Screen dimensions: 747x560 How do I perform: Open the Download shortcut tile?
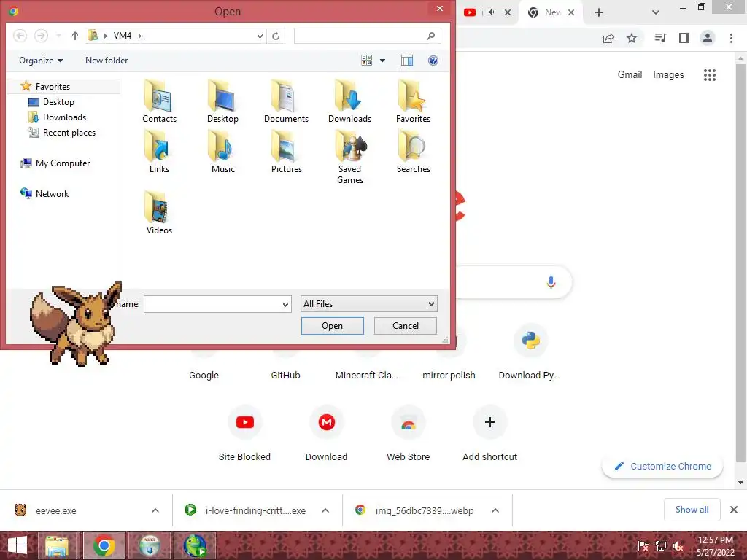coord(326,435)
